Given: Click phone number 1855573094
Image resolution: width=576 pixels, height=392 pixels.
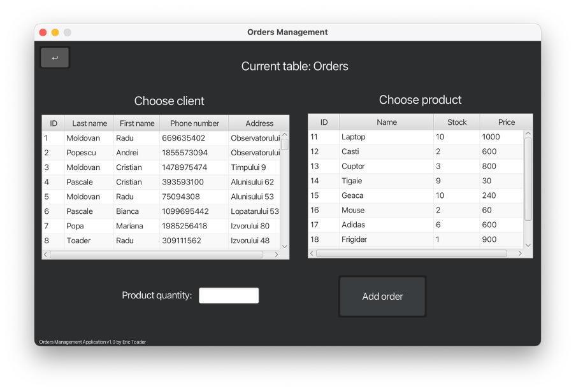Looking at the screenshot, I should point(185,153).
